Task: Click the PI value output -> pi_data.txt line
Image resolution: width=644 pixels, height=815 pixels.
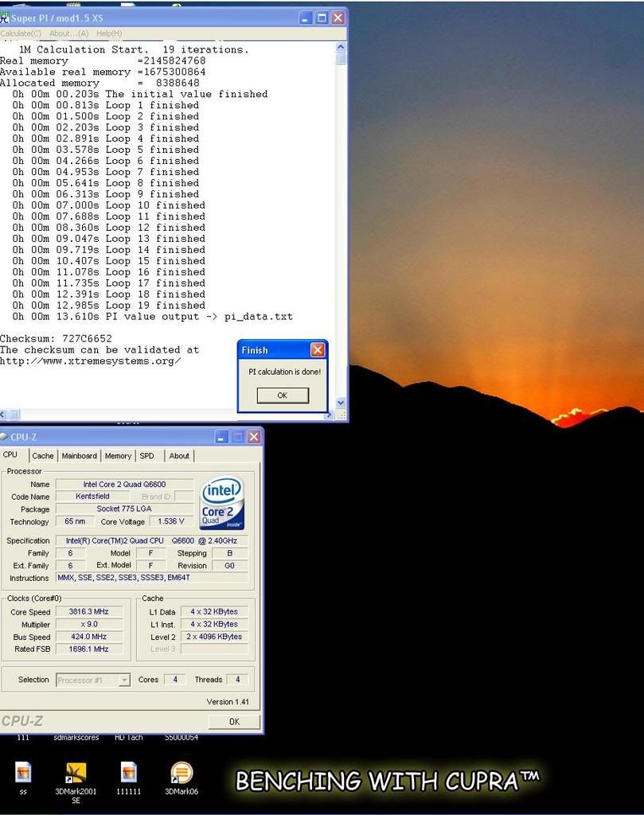Action: point(153,317)
